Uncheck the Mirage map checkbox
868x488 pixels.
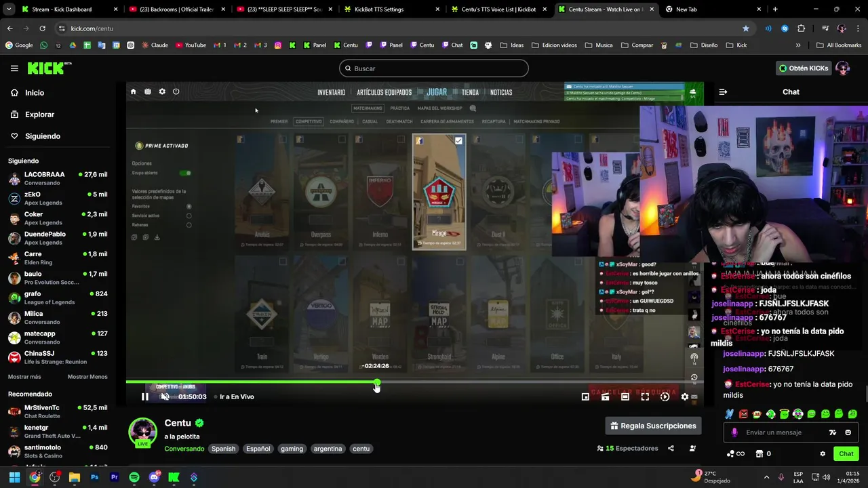(458, 140)
